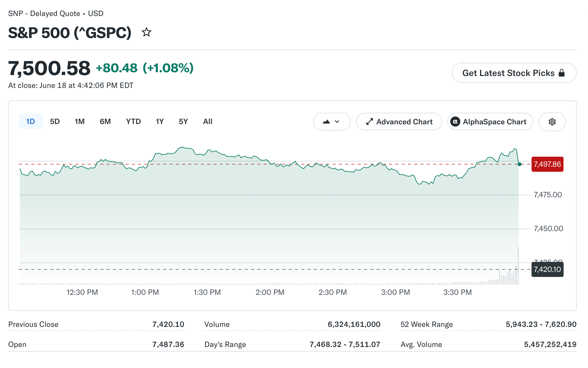Open chart settings gear icon
Screen dimensions: 588x368
pos(552,122)
